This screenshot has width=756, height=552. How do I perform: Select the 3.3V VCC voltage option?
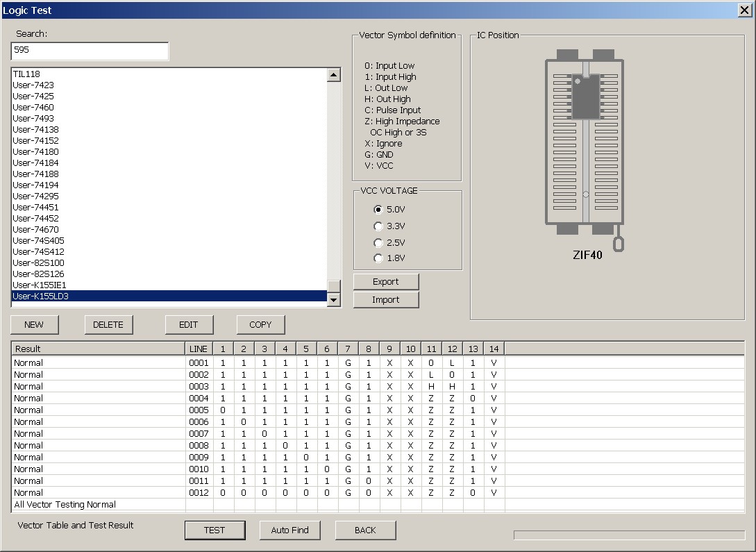click(378, 226)
